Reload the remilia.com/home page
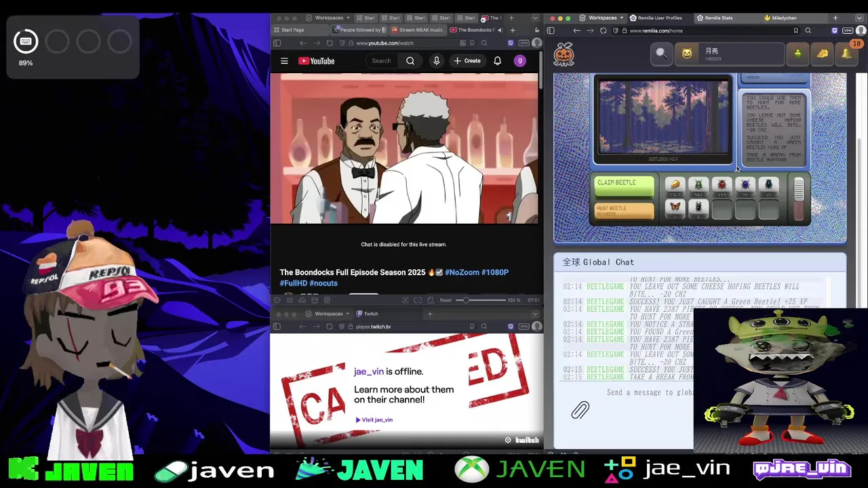The height and width of the screenshot is (488, 868). click(603, 30)
